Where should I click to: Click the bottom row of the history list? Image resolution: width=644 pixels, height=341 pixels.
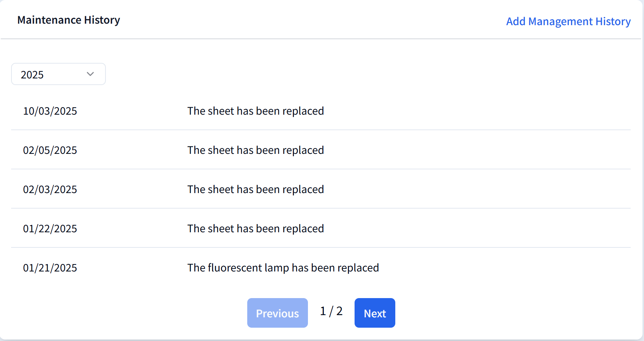[255, 267]
